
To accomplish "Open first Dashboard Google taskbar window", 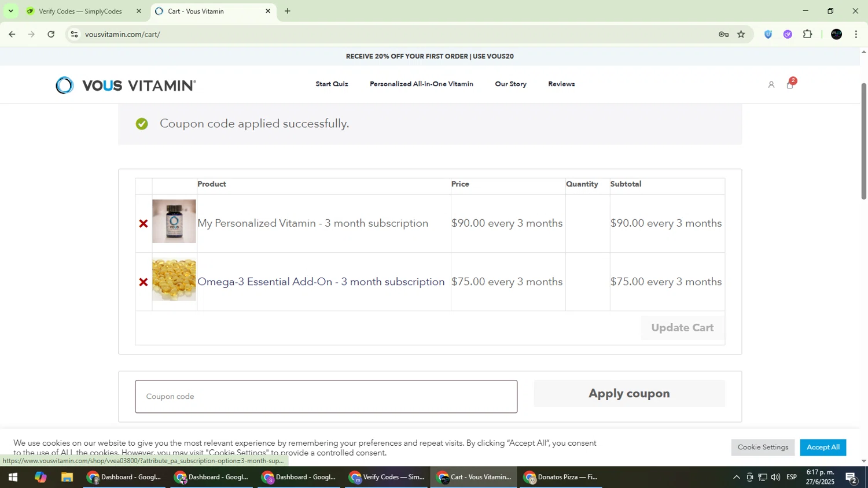I will coord(124,478).
